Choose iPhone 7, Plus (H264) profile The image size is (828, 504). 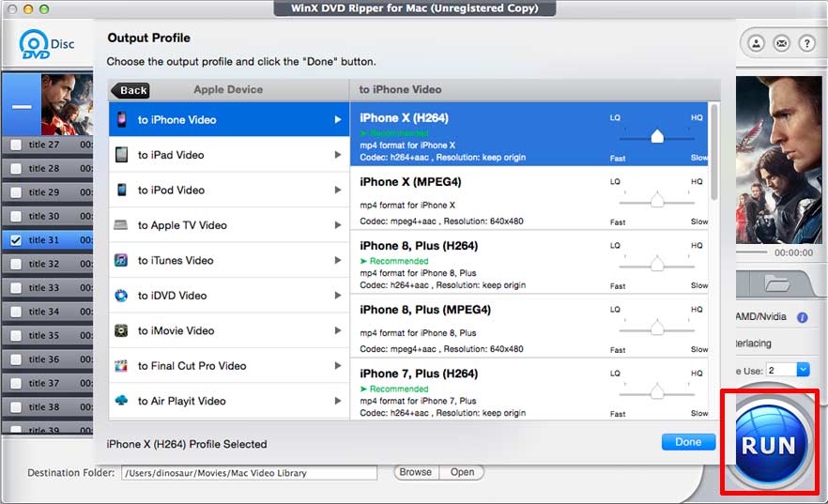point(529,390)
